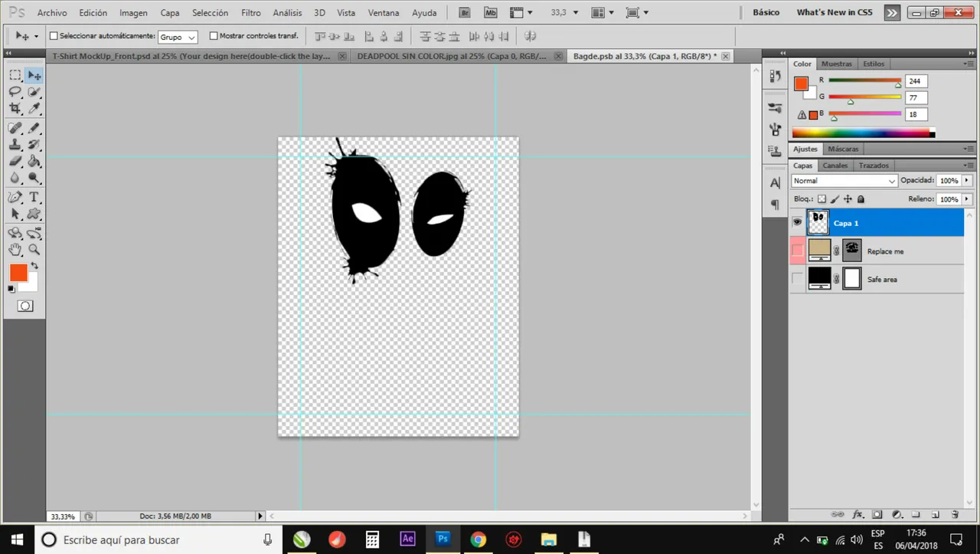The width and height of the screenshot is (980, 554).
Task: Show the Replace me layer
Action: pyautogui.click(x=797, y=251)
